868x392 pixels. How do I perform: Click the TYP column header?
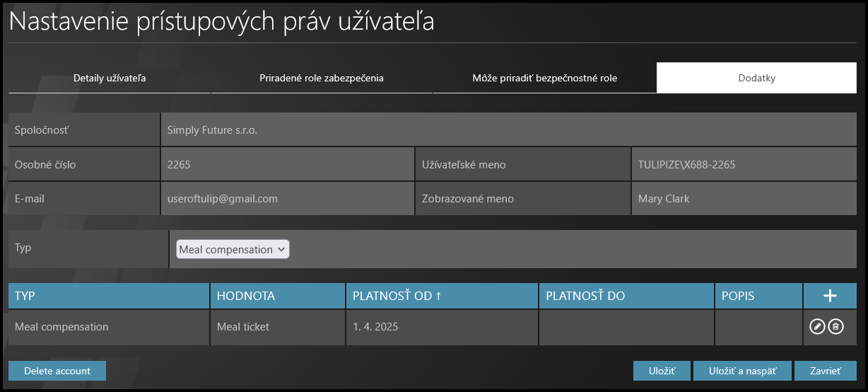25,296
